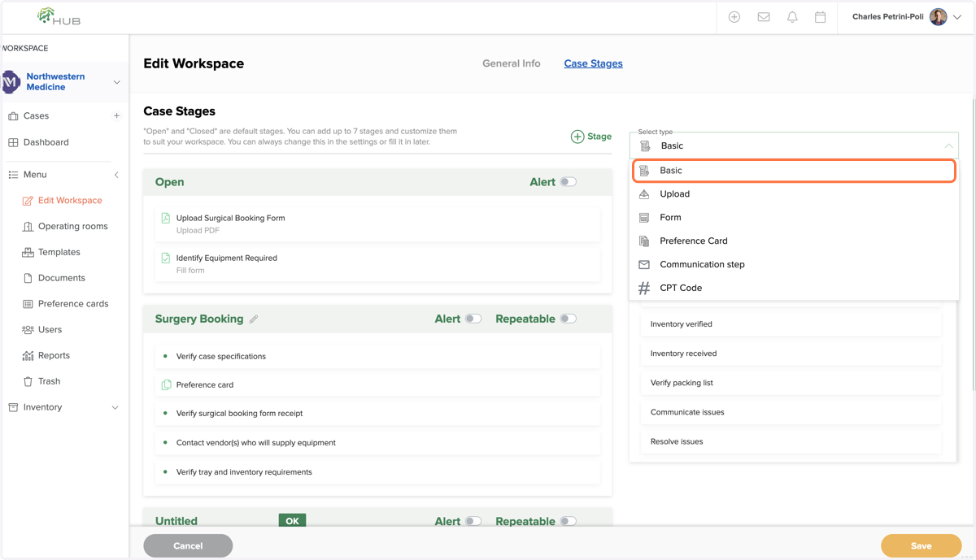Toggle Alert for Surgery Booking stage
The height and width of the screenshot is (560, 976).
pos(473,319)
